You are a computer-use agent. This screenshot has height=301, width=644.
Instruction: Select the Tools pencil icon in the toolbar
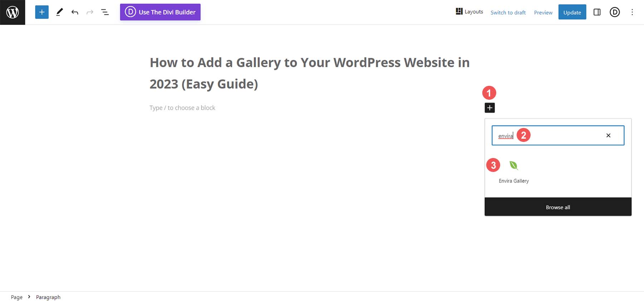pyautogui.click(x=59, y=12)
